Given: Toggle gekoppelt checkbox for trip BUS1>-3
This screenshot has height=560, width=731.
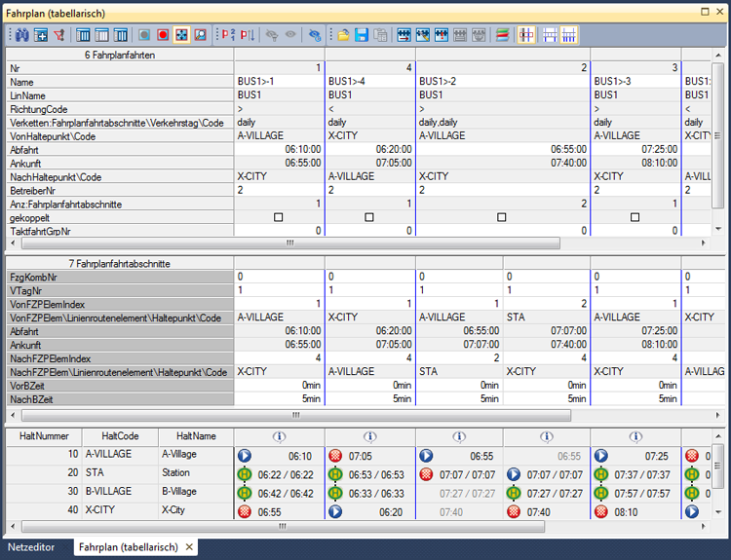Looking at the screenshot, I should (635, 217).
